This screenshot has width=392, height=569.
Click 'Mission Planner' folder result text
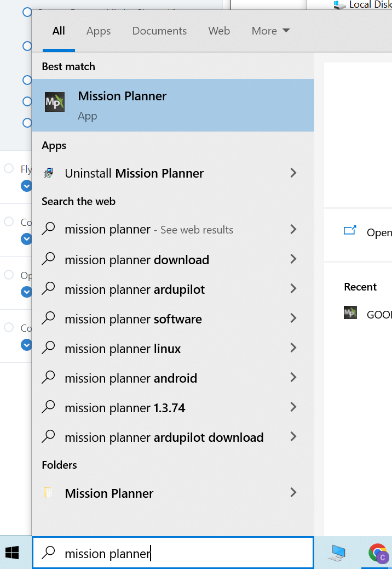[109, 493]
